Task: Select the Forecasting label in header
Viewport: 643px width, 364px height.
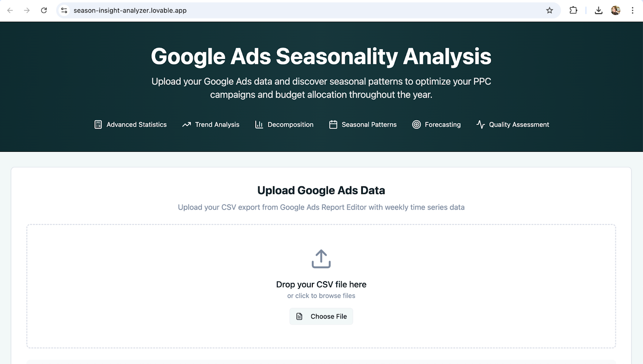Action: pyautogui.click(x=442, y=125)
